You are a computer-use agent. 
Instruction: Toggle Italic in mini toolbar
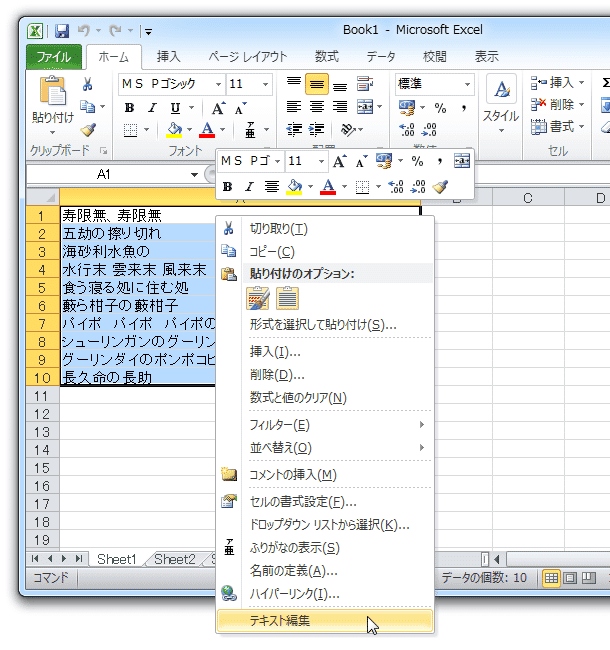pyautogui.click(x=249, y=187)
